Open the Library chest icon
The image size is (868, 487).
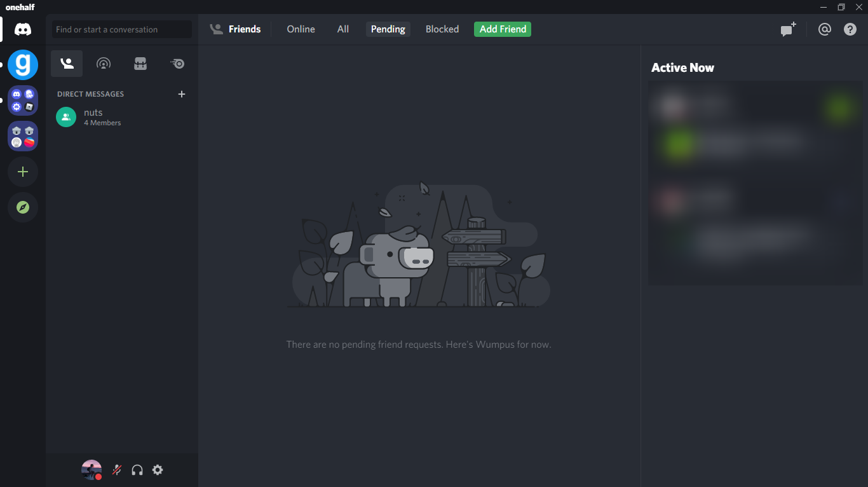(140, 64)
